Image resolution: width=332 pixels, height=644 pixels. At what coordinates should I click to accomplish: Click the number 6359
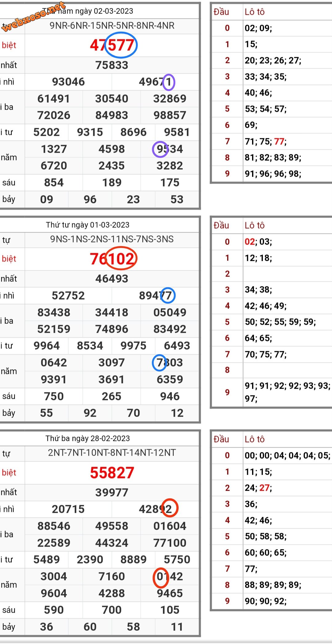tap(170, 379)
